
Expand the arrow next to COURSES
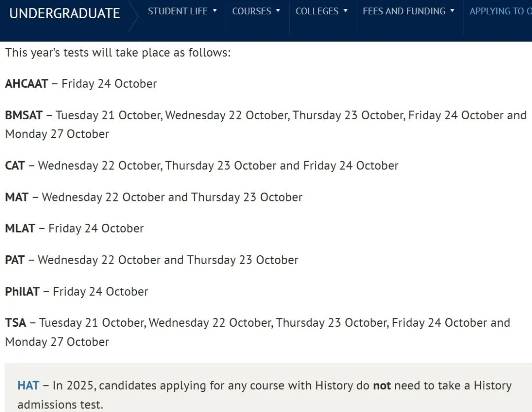point(278,11)
